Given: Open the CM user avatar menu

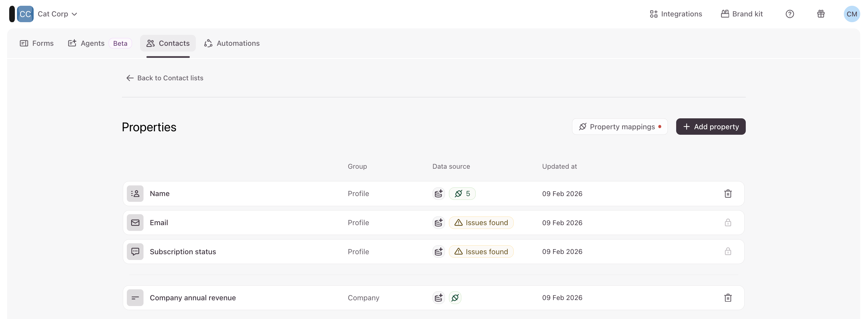Looking at the screenshot, I should [852, 14].
